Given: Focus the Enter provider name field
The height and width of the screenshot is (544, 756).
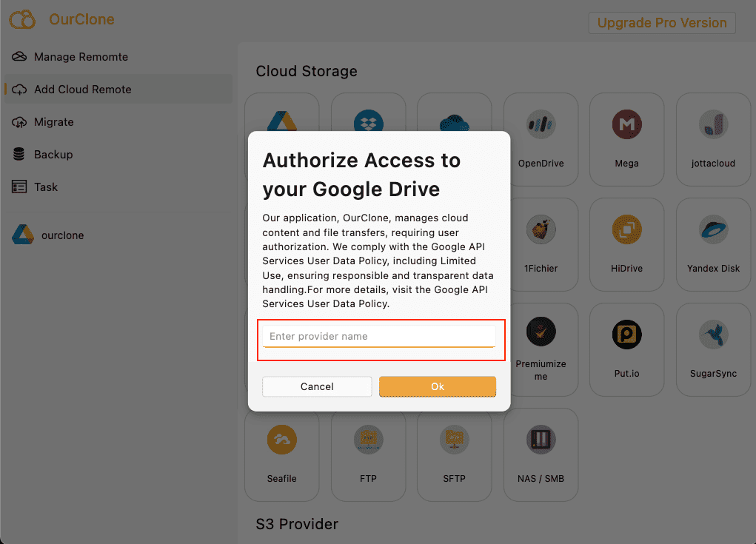Looking at the screenshot, I should click(x=378, y=336).
